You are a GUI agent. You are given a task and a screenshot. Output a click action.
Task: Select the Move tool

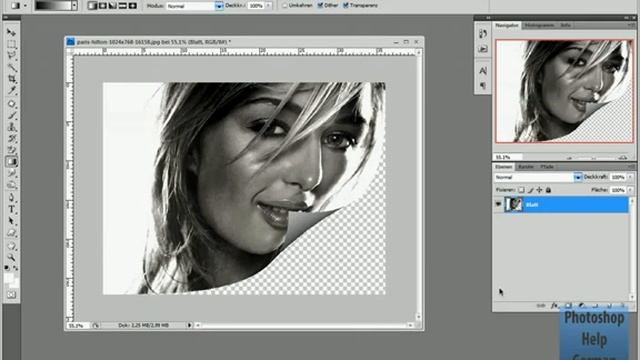(11, 32)
